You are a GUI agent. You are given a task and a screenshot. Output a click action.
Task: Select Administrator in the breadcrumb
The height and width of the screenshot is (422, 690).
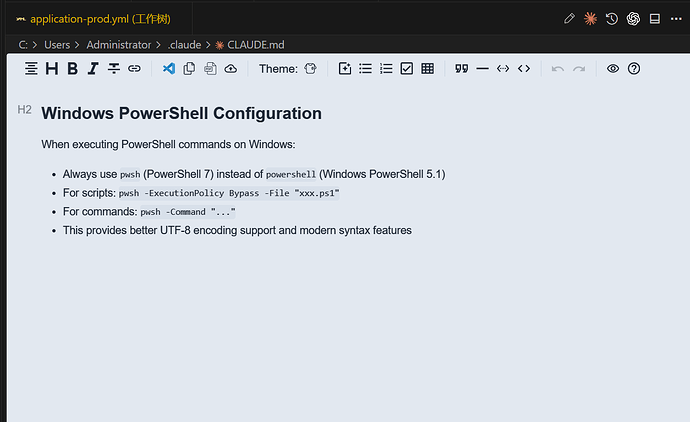click(119, 45)
